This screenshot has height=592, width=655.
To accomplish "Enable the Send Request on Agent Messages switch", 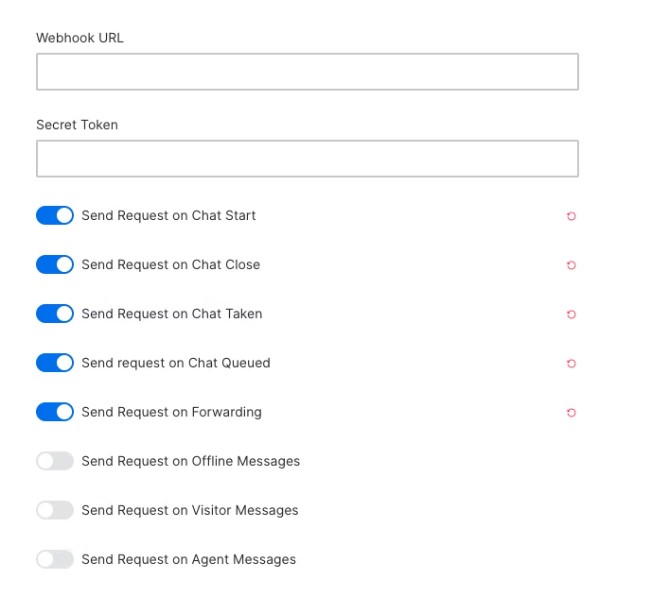I will point(55,559).
